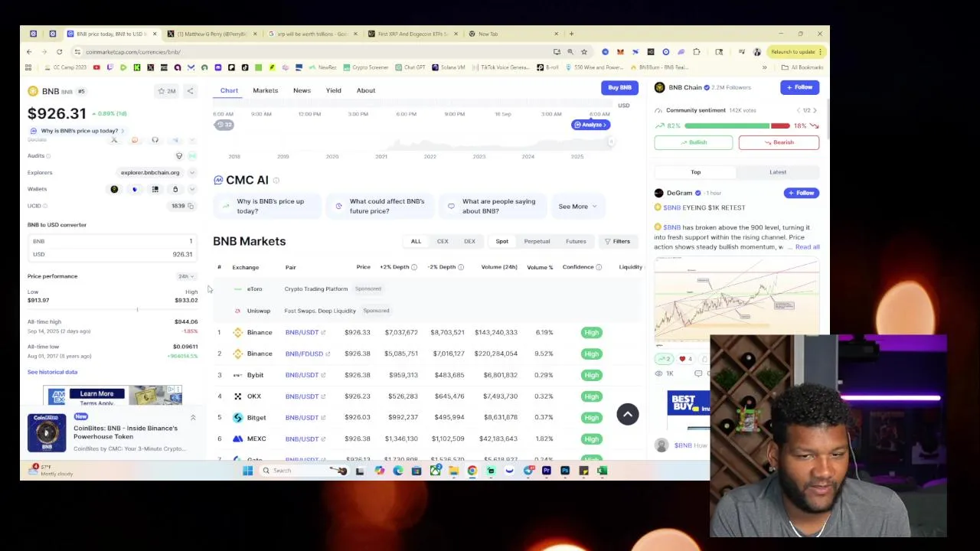
Task: Collapse the CoinBites card with the chevron
Action: click(x=193, y=418)
